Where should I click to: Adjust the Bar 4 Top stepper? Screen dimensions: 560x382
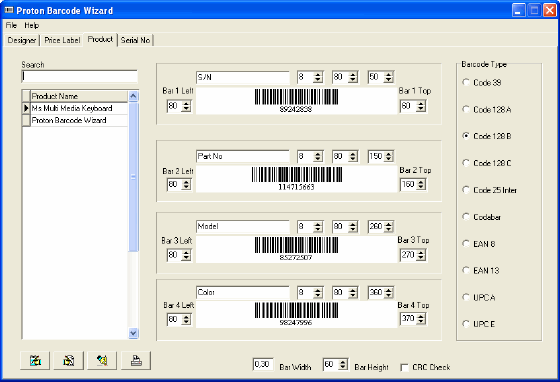click(x=421, y=318)
